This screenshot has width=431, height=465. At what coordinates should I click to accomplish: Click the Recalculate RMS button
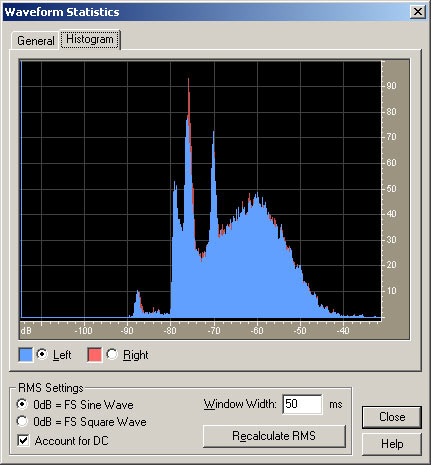click(274, 436)
